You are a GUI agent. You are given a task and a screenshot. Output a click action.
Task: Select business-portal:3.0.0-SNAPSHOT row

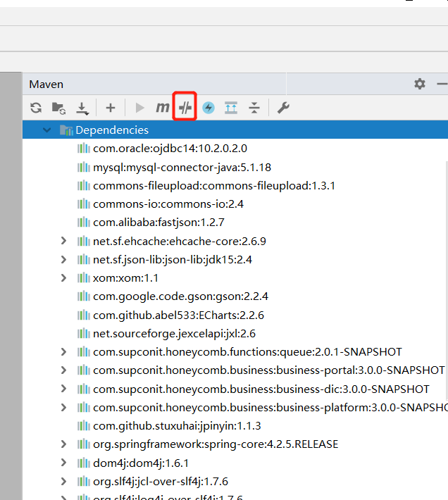coord(269,370)
